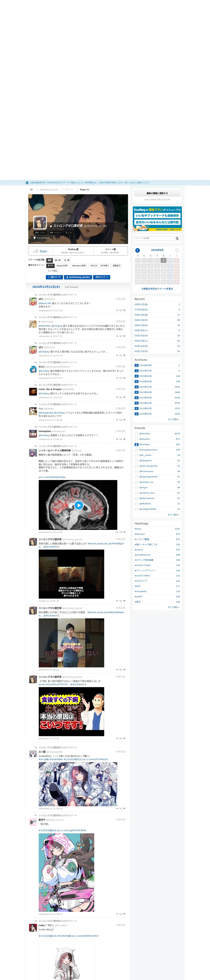The image size is (210, 980).
Task: Toggle the Mentionを除く filter
Action: pyautogui.click(x=79, y=266)
